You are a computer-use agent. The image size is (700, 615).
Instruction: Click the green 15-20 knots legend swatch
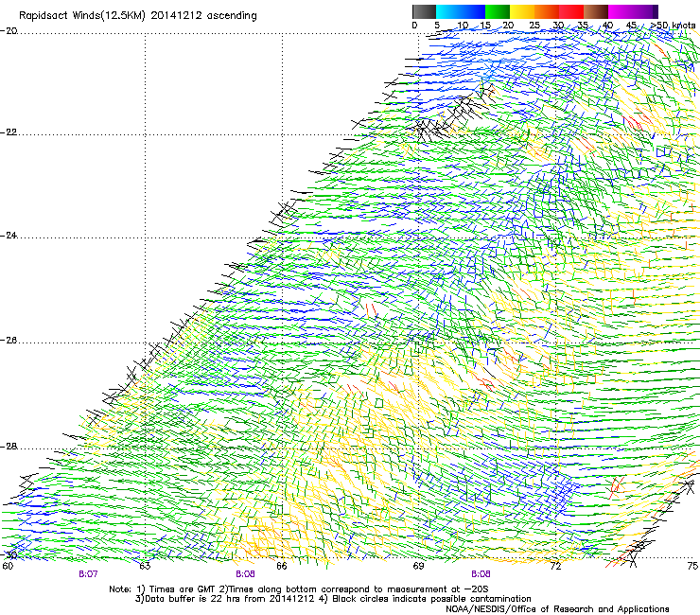click(498, 11)
